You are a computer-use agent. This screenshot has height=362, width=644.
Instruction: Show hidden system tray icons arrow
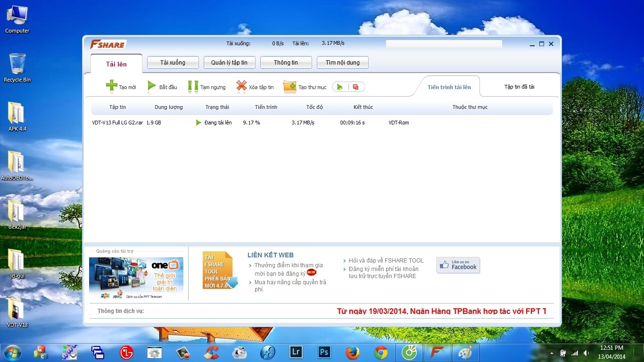coord(552,353)
